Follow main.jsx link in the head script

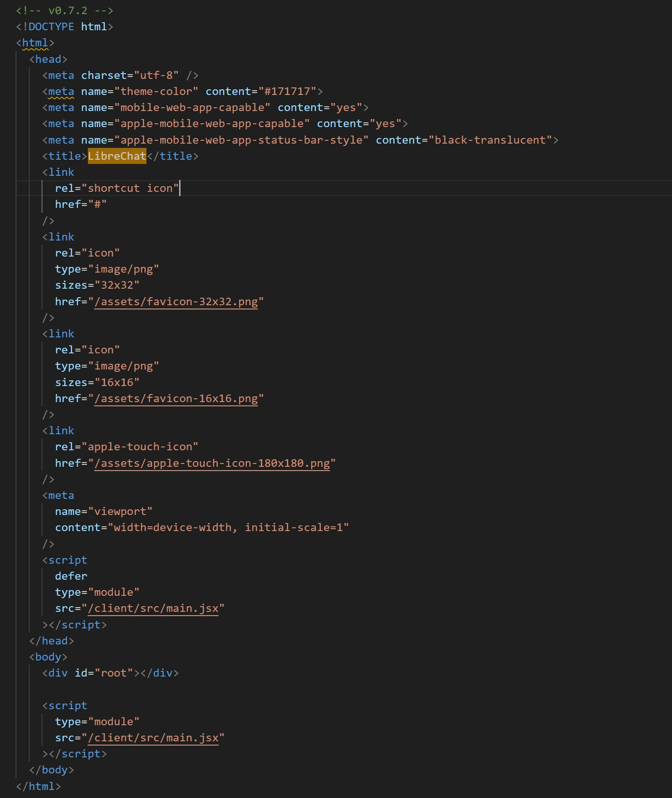pyautogui.click(x=153, y=608)
